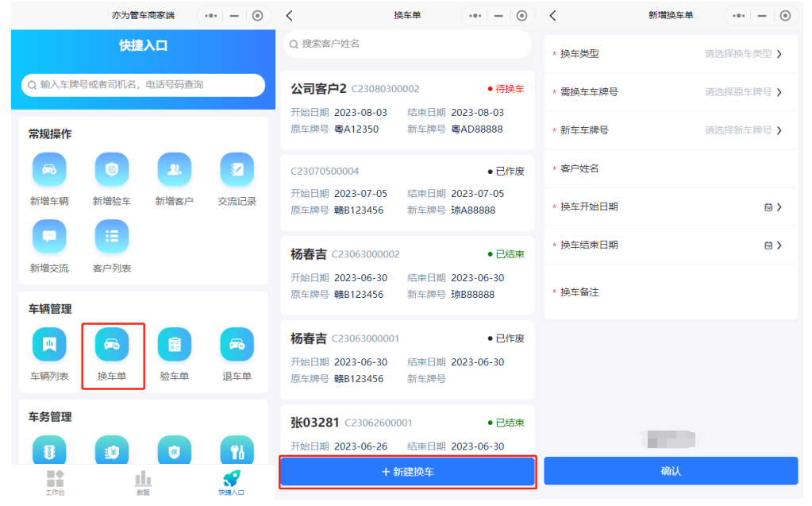
Task: Go back from the 换车单 page
Action: [290, 16]
